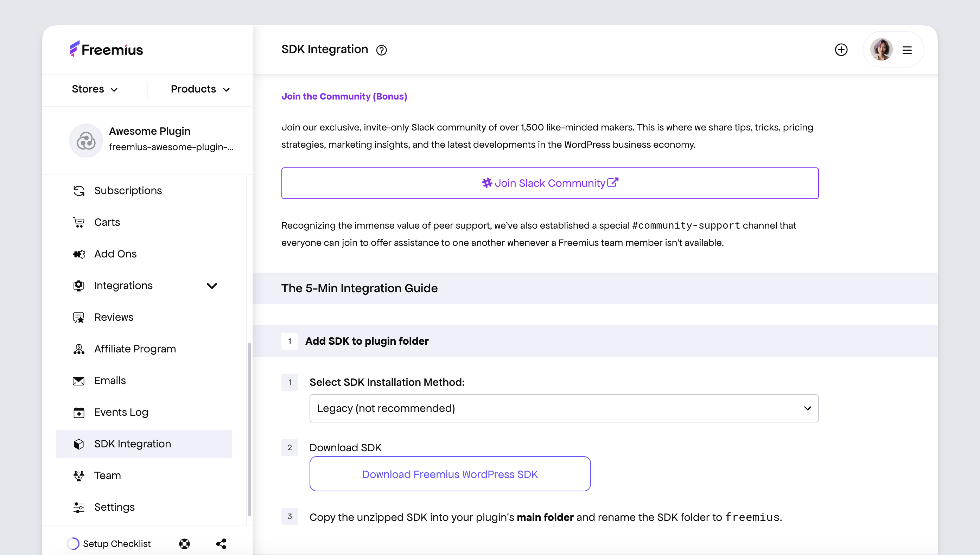This screenshot has width=980, height=555.
Task: Open Reviews menu item
Action: point(144,318)
